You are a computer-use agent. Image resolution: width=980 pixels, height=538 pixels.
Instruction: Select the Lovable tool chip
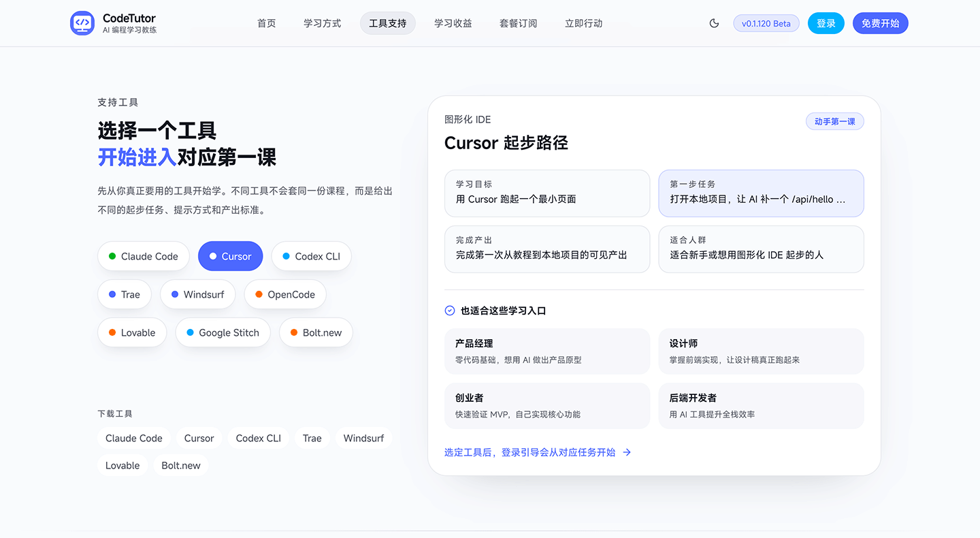click(x=132, y=332)
